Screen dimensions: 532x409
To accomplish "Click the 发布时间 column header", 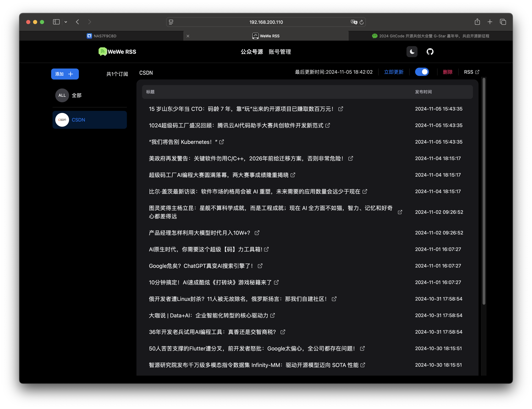I will (423, 92).
